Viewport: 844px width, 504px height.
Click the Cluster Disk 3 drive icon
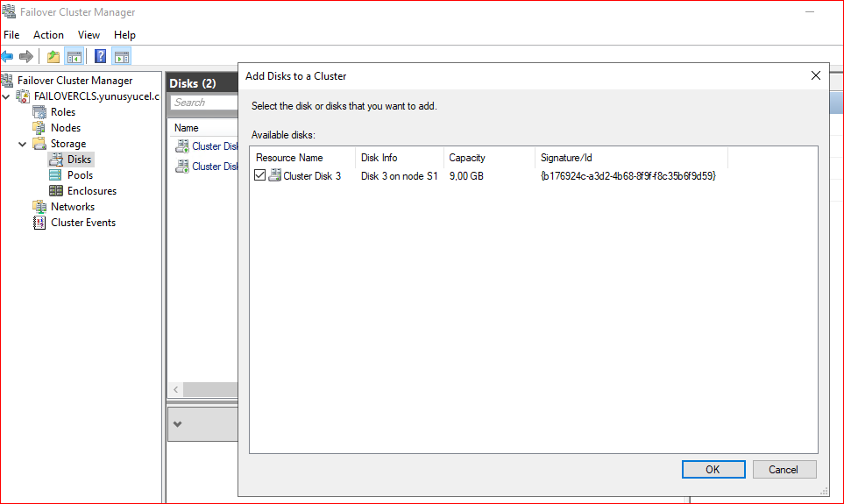275,175
